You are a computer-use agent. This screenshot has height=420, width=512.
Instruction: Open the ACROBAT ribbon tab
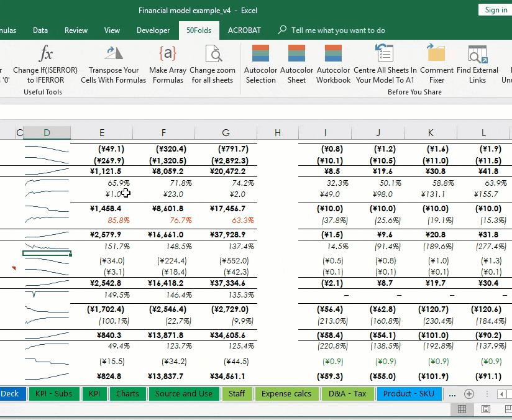(244, 30)
